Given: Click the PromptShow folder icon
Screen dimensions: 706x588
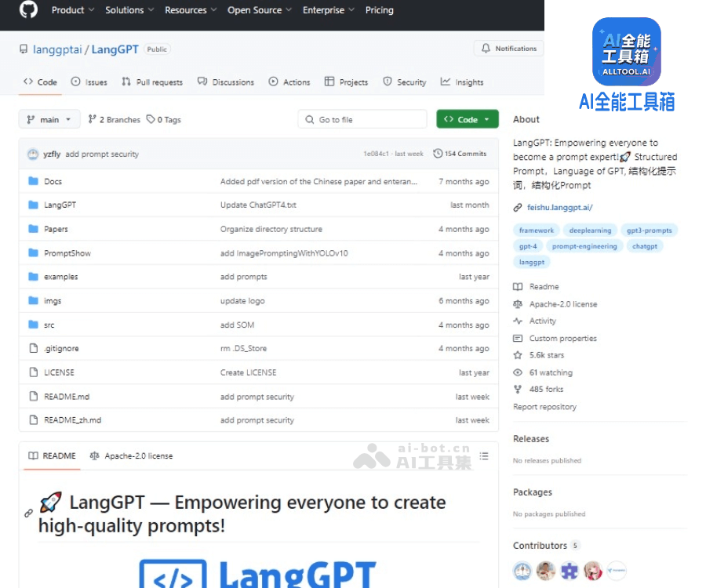Looking at the screenshot, I should (x=33, y=252).
